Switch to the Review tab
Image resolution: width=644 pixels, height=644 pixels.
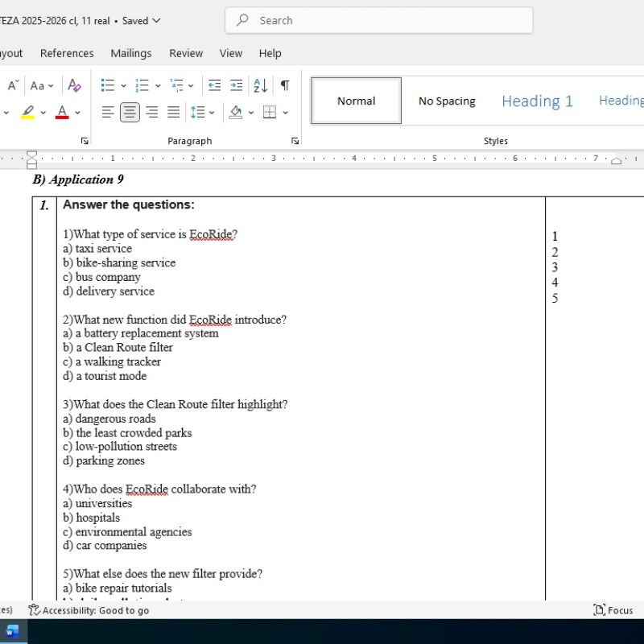[x=186, y=53]
